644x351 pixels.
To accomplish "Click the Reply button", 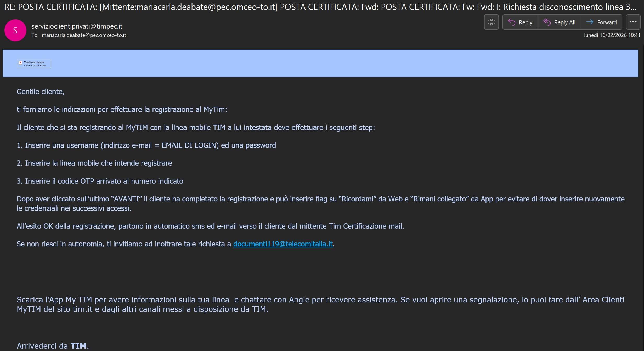I will [x=520, y=22].
